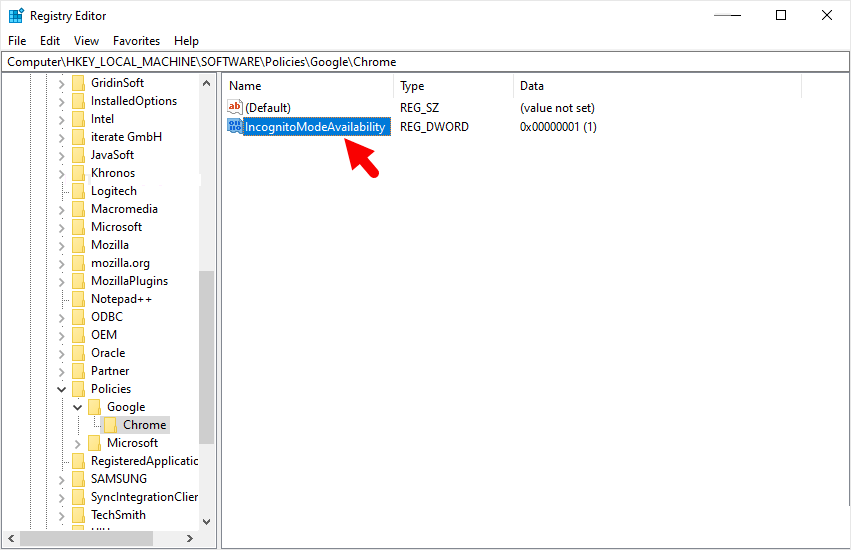Select the Macromedia key
This screenshot has height=550, width=851.
coord(124,209)
